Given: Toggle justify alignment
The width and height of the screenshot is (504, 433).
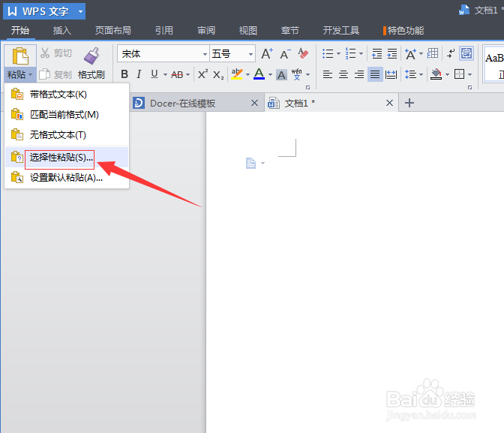Looking at the screenshot, I should click(x=375, y=74).
